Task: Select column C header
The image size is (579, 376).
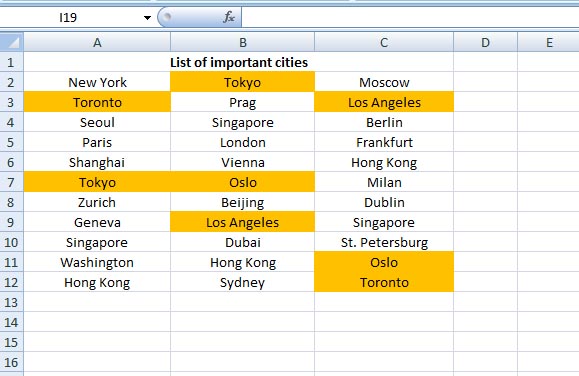Action: pos(384,42)
